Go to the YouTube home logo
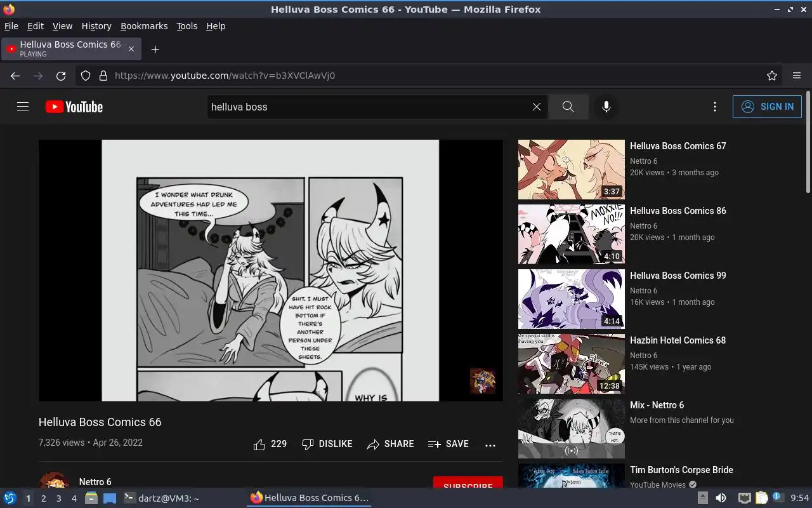 click(74, 107)
